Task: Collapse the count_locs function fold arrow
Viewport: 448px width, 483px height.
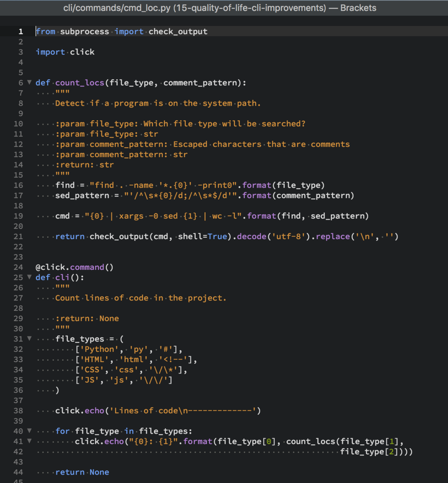Action: [x=29, y=82]
